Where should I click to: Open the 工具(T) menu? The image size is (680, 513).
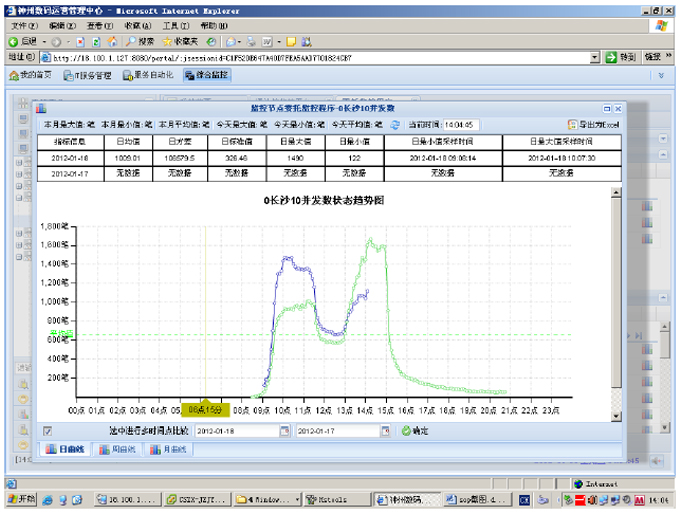pos(176,26)
